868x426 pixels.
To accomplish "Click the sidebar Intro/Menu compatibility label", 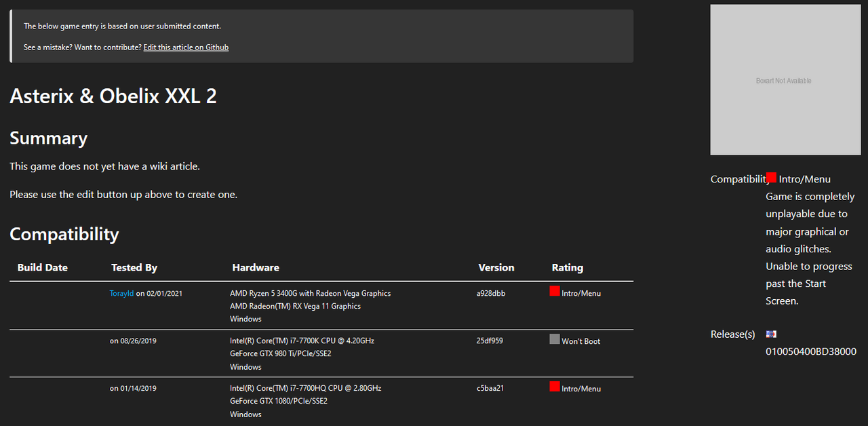I will click(x=805, y=179).
